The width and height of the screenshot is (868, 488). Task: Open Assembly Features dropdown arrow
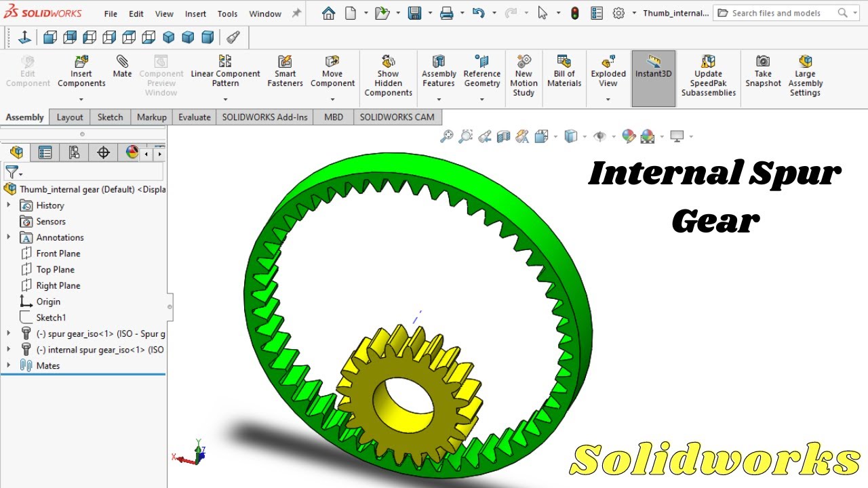point(439,100)
